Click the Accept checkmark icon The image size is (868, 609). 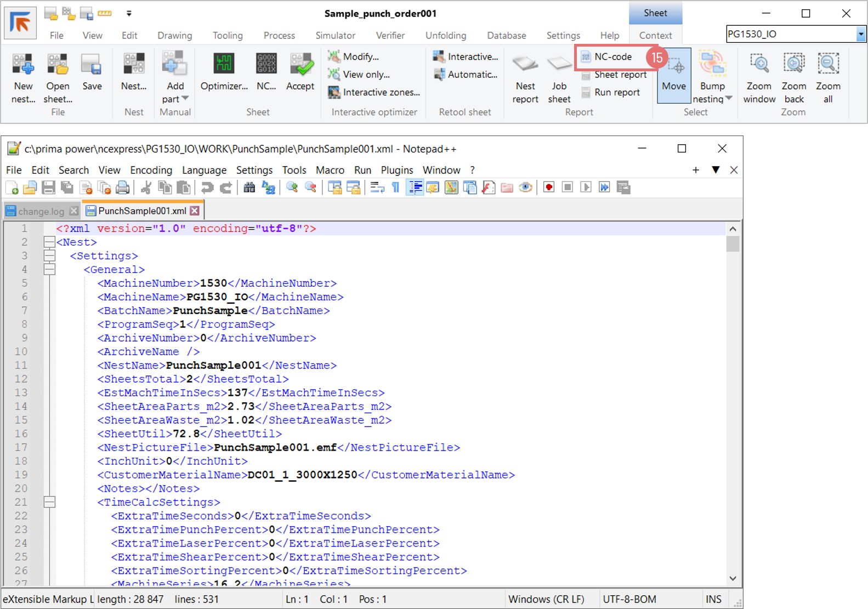coord(300,65)
